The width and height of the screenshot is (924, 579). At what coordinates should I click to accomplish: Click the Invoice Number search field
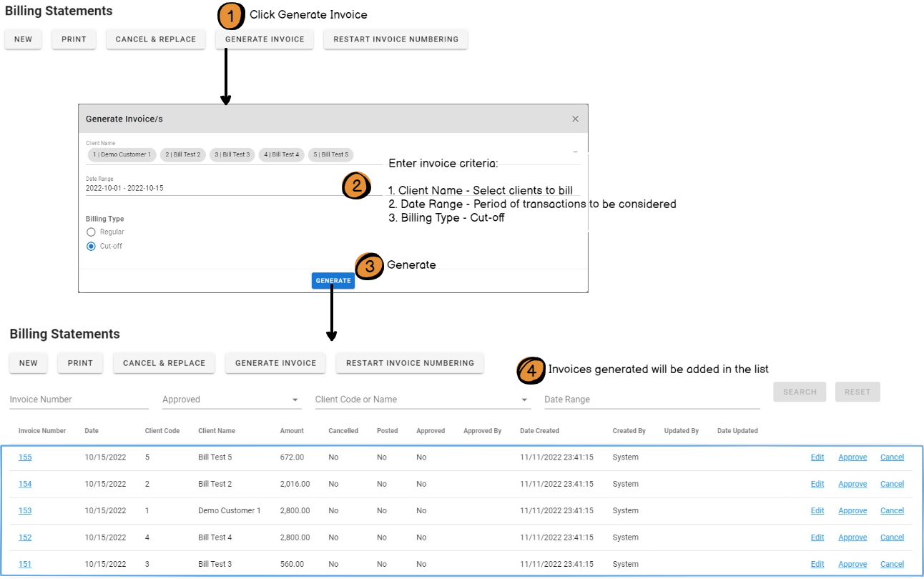pos(79,400)
